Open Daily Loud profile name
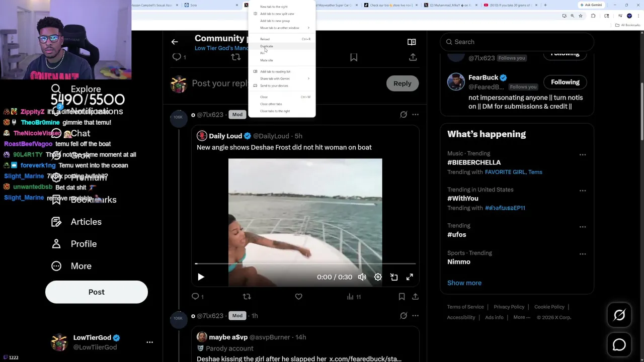This screenshot has width=644, height=362. (x=225, y=136)
